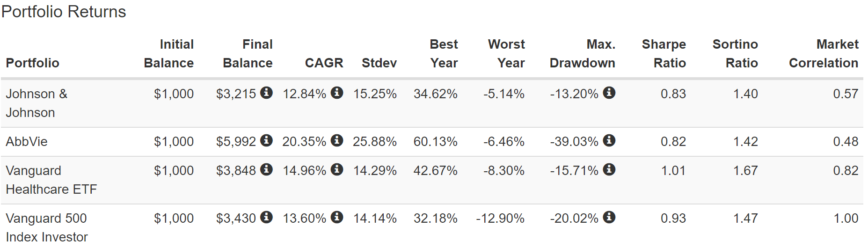Viewport: 868px width, 248px height.
Task: Click info icon for Vanguard Healthcare ETF CAGR
Action: coord(336,169)
